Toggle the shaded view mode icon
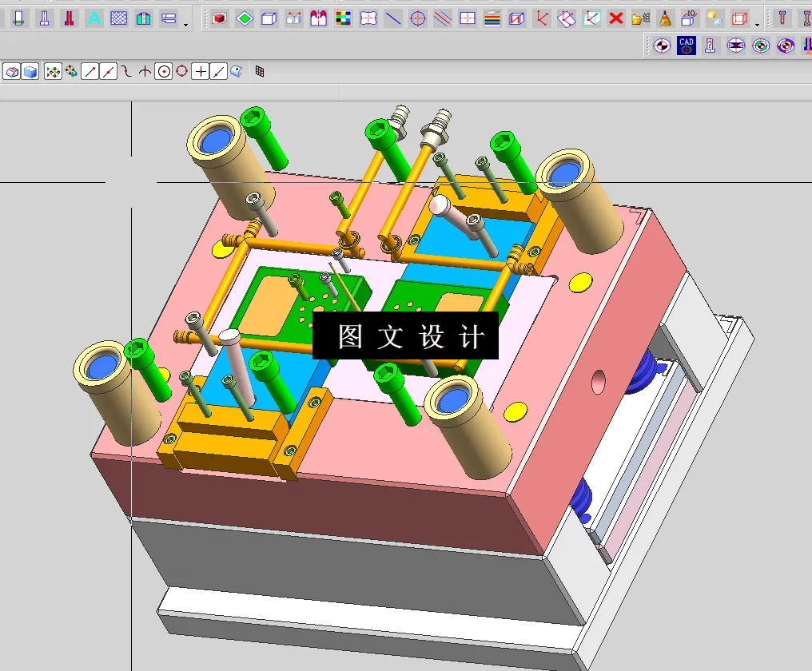 12,72
